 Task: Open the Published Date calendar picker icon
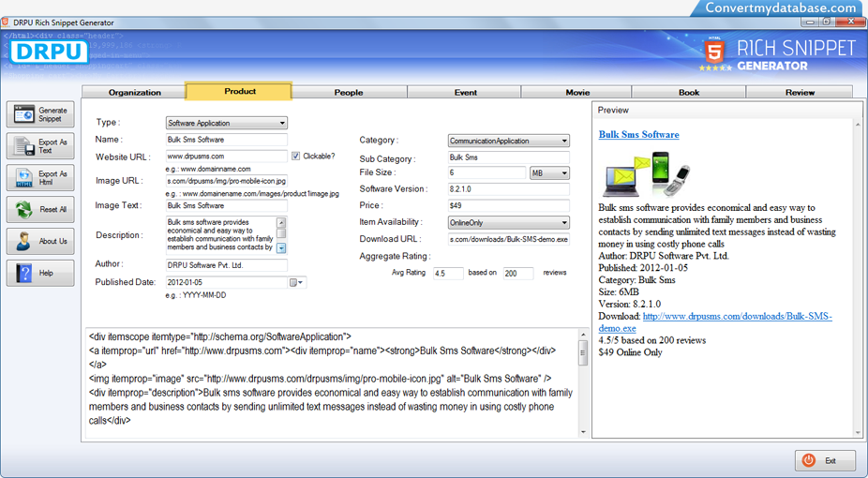point(296,283)
